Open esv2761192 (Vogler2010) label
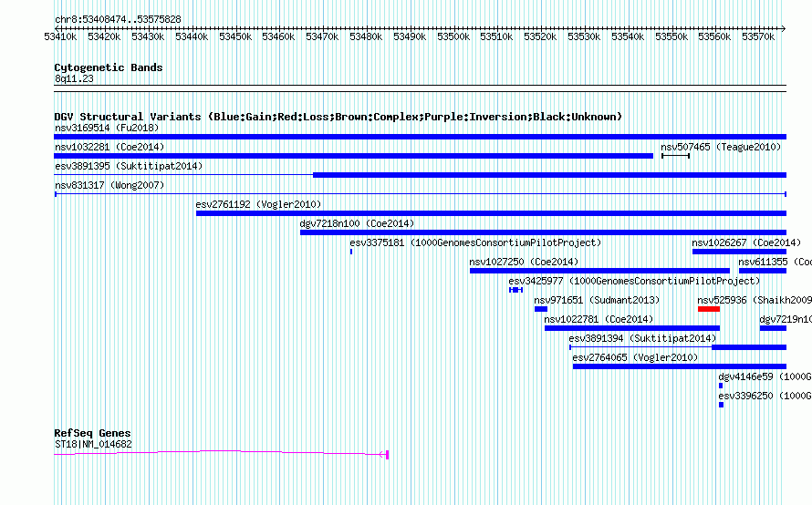The image size is (812, 505). coord(258,204)
